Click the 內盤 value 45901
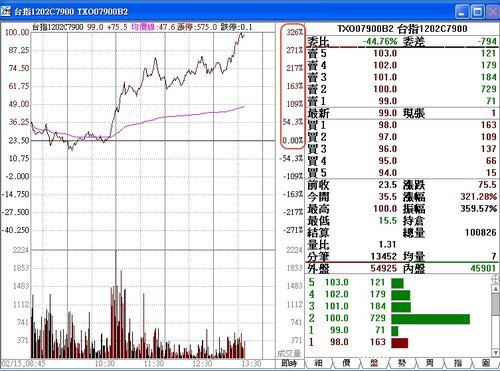The image size is (500, 371). pyautogui.click(x=483, y=268)
